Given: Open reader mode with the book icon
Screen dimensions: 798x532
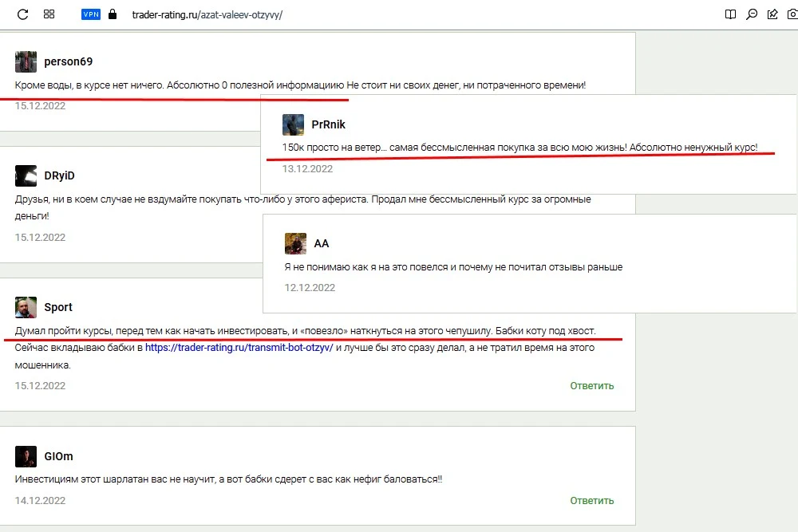Looking at the screenshot, I should point(730,14).
